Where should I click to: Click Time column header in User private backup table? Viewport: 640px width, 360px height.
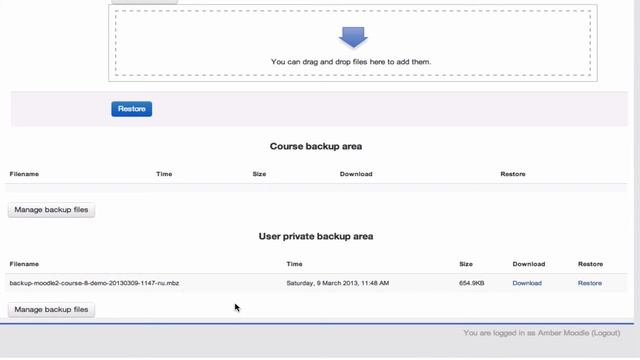click(294, 264)
